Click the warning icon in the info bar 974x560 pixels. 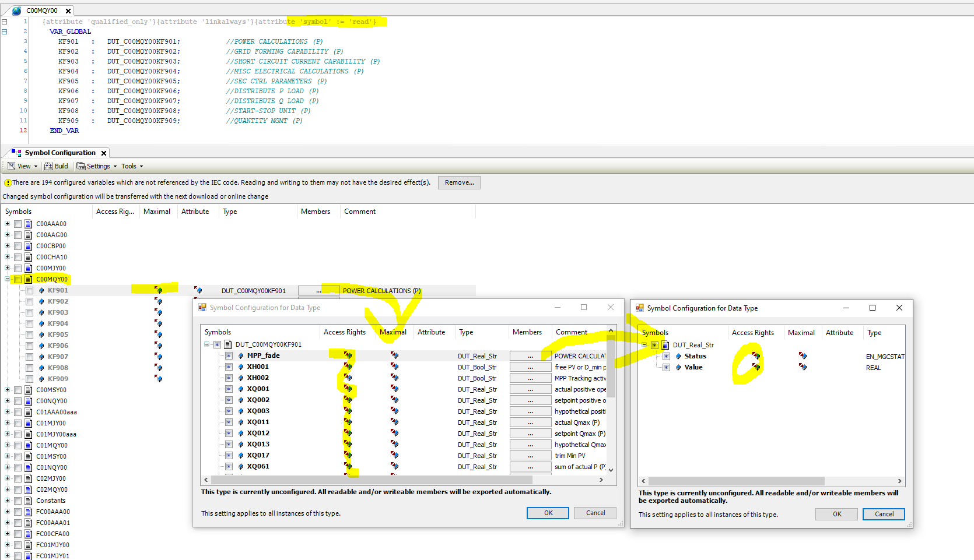pyautogui.click(x=8, y=182)
